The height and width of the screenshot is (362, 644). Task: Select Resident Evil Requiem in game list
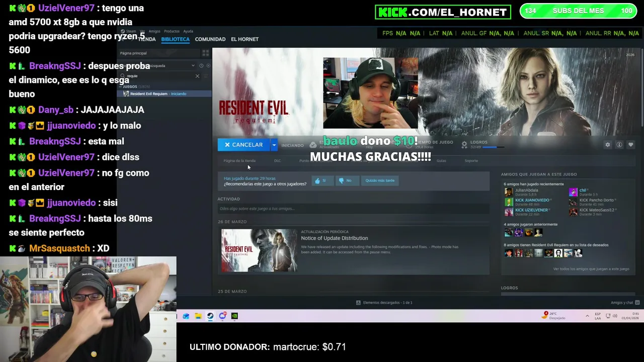(x=164, y=94)
